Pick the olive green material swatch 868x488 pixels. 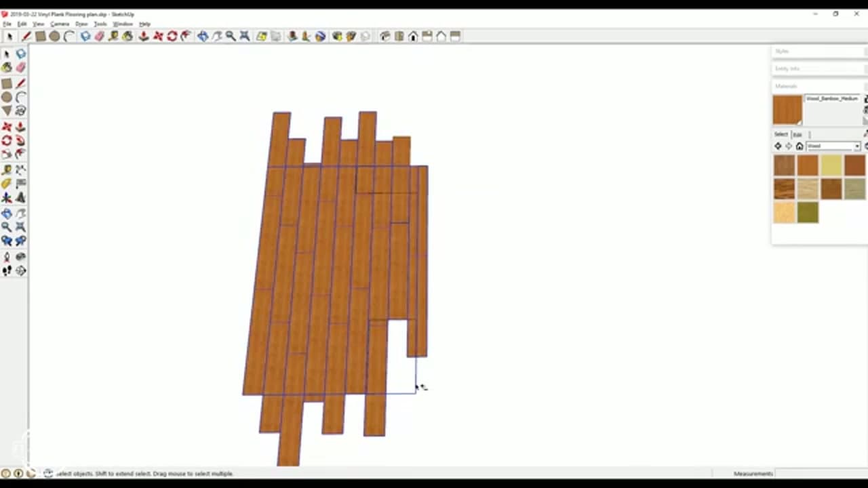pyautogui.click(x=808, y=212)
